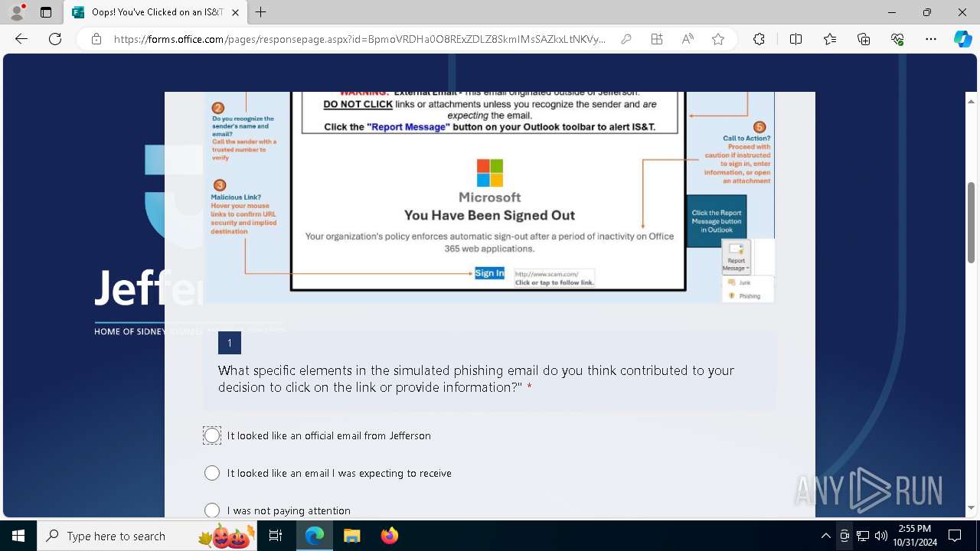
Task: Toggle split screen view
Action: pyautogui.click(x=795, y=39)
